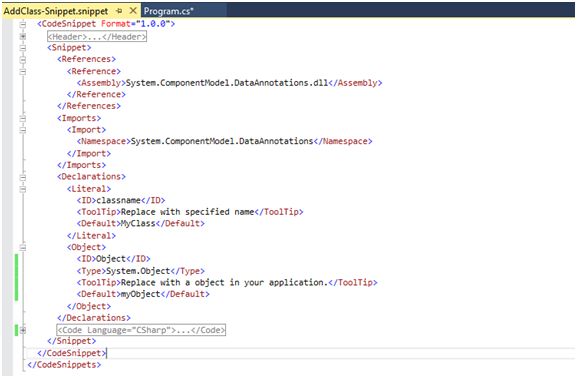Click 'Replace with specified name' tooltip text

tap(187, 212)
